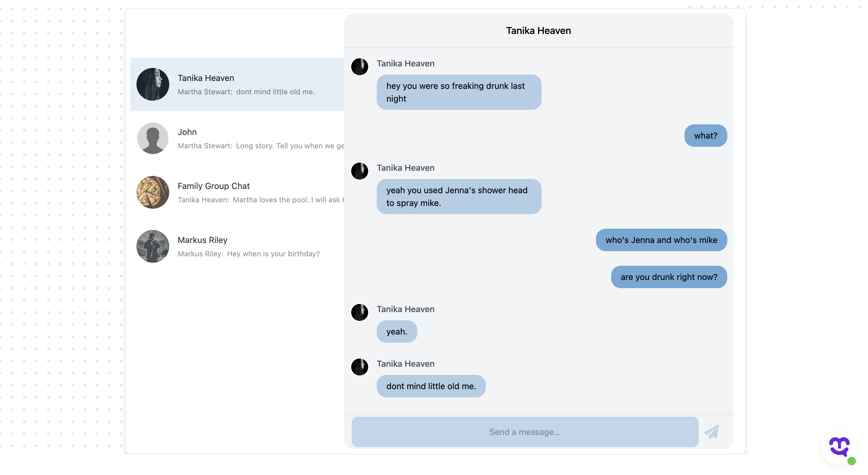The width and height of the screenshot is (868, 475).
Task: Click Markus Riley's avatar in the sidebar
Action: 152,246
